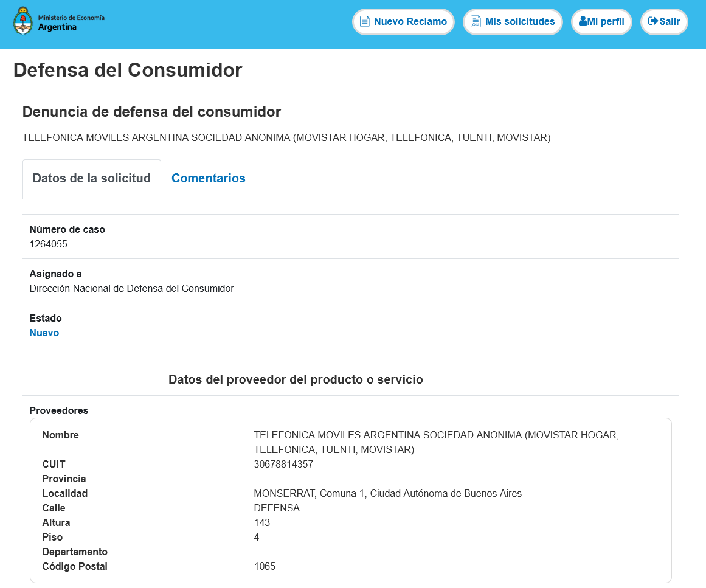This screenshot has height=588, width=706.
Task: Click the Piso value 4
Action: (x=257, y=537)
